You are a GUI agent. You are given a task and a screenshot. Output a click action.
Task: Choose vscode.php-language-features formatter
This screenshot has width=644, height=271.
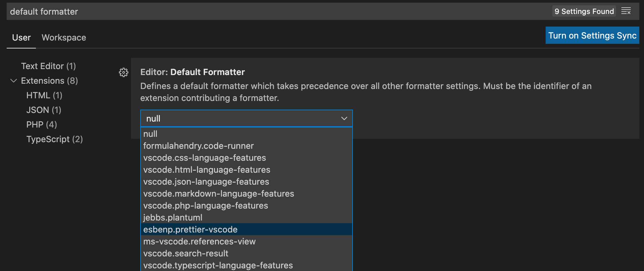246,206
